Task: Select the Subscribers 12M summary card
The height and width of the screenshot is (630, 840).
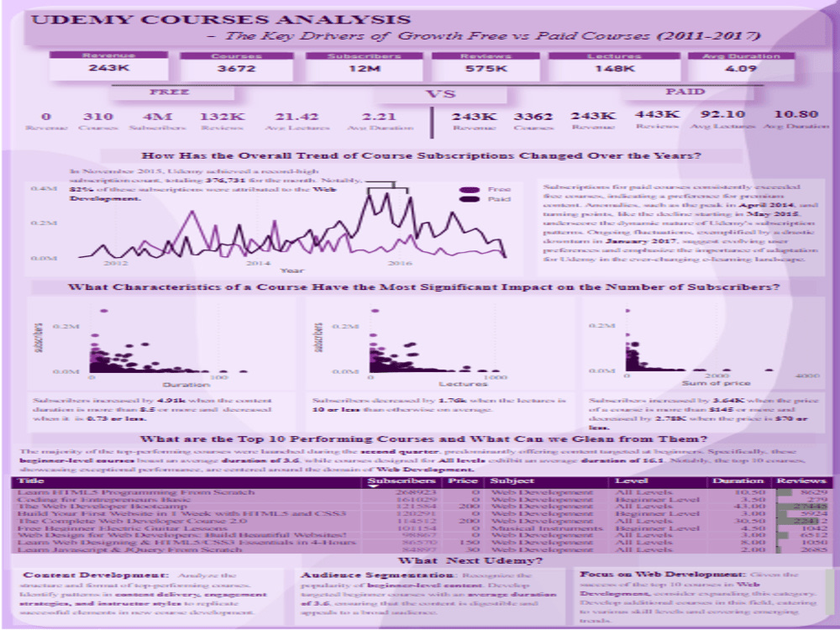Action: 365,66
